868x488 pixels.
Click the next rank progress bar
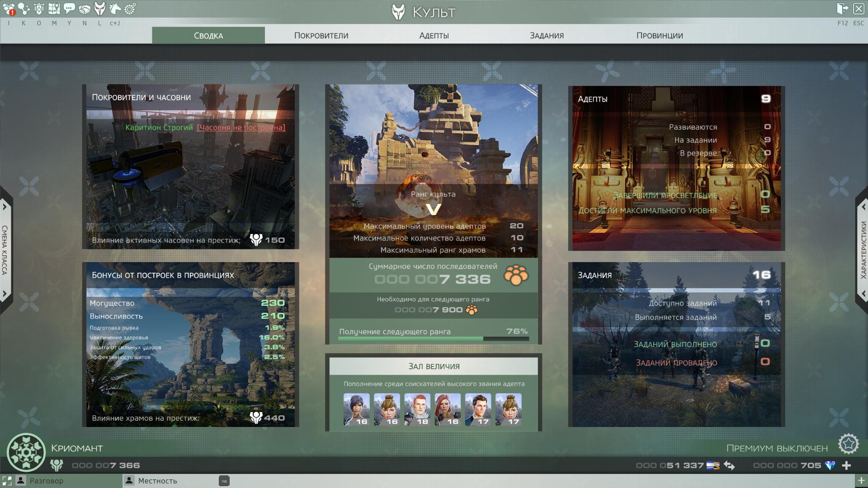433,338
